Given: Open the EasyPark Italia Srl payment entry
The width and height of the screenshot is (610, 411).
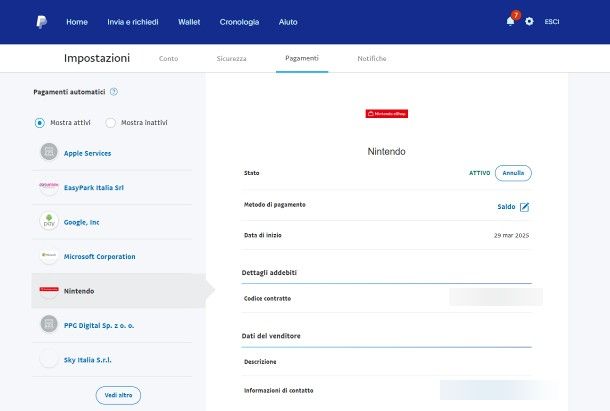Looking at the screenshot, I should (94, 188).
